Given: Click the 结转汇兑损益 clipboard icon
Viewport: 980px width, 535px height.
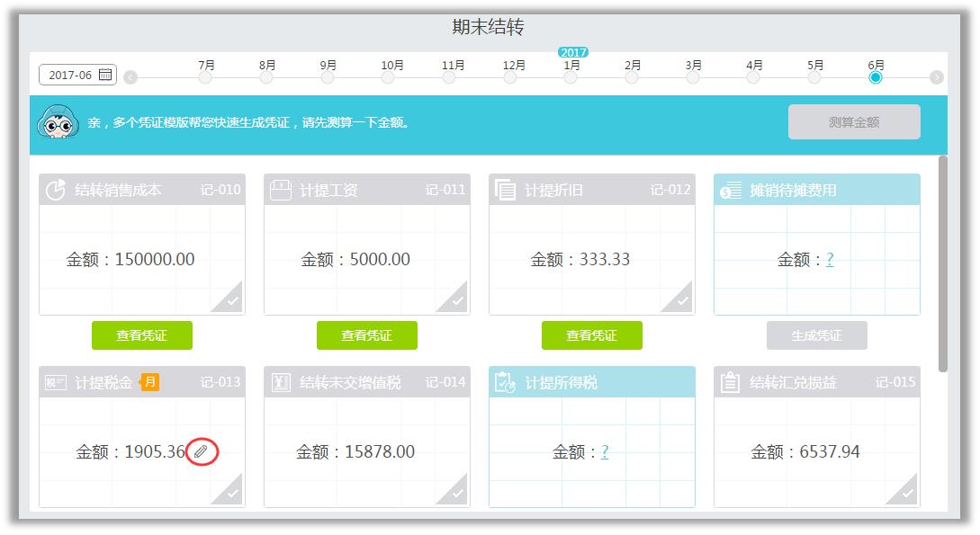Looking at the screenshot, I should coord(728,381).
